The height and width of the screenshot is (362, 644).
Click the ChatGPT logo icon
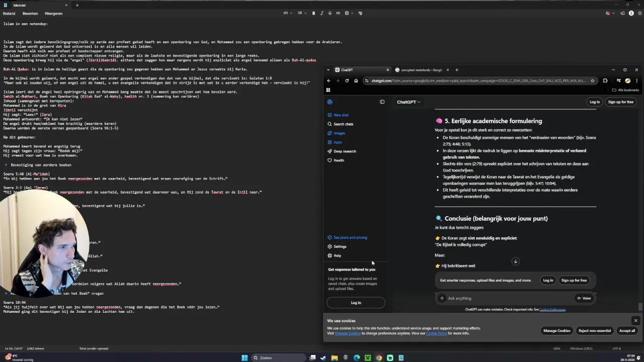coord(330,102)
